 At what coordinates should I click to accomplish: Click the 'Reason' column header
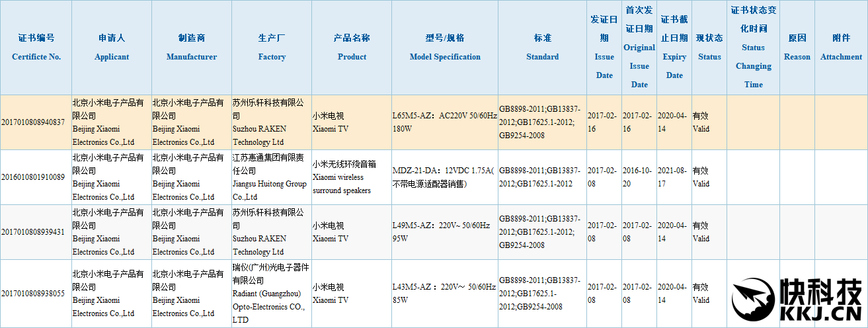point(797,48)
